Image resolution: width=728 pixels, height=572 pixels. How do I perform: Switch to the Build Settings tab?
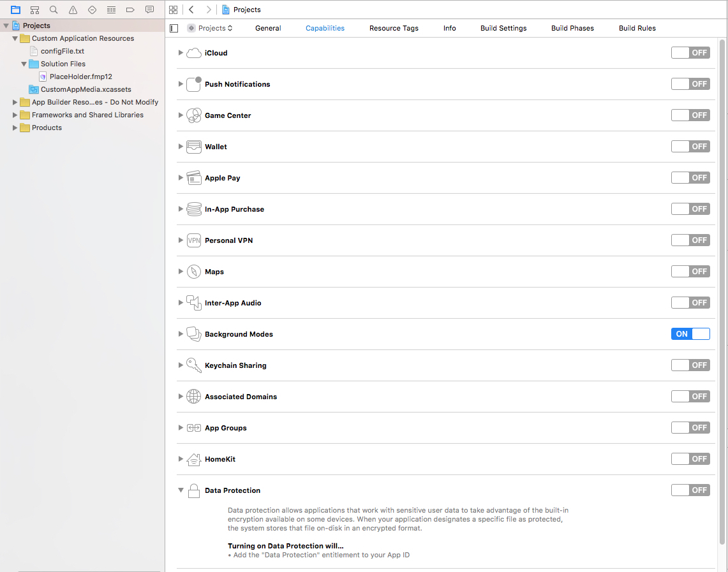pos(503,28)
